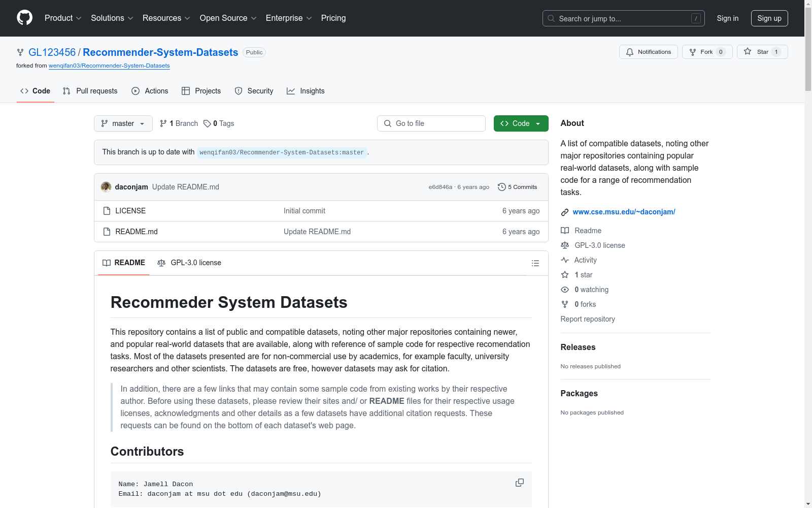Expand the Resources menu
The width and height of the screenshot is (812, 508).
pyautogui.click(x=166, y=18)
